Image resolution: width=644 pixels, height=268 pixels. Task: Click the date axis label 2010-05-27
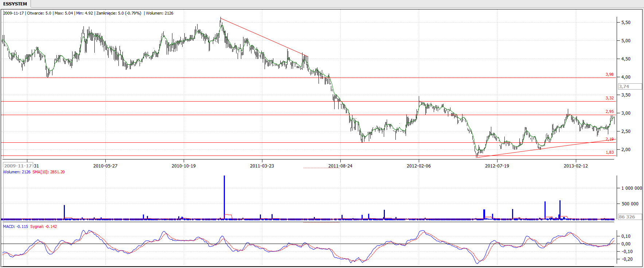pyautogui.click(x=105, y=166)
